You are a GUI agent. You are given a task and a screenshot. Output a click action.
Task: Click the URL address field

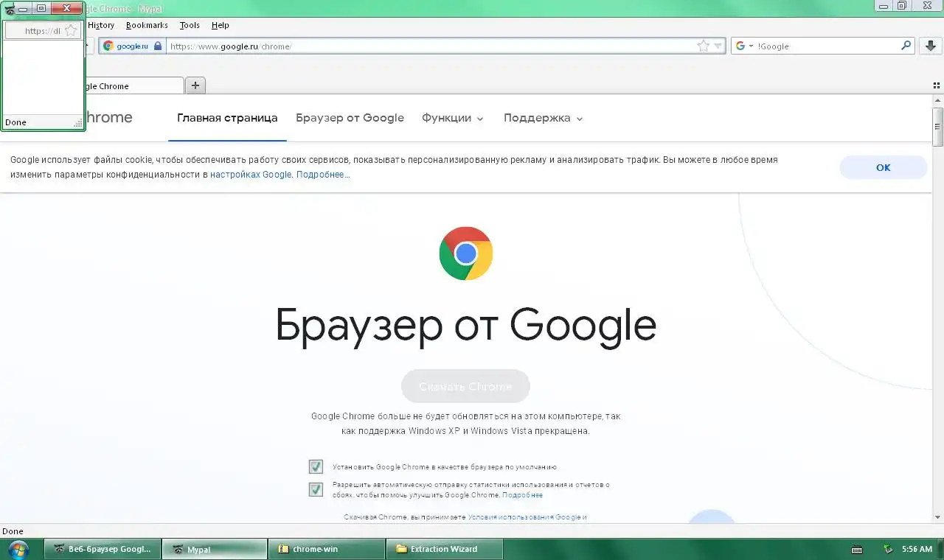tap(431, 46)
